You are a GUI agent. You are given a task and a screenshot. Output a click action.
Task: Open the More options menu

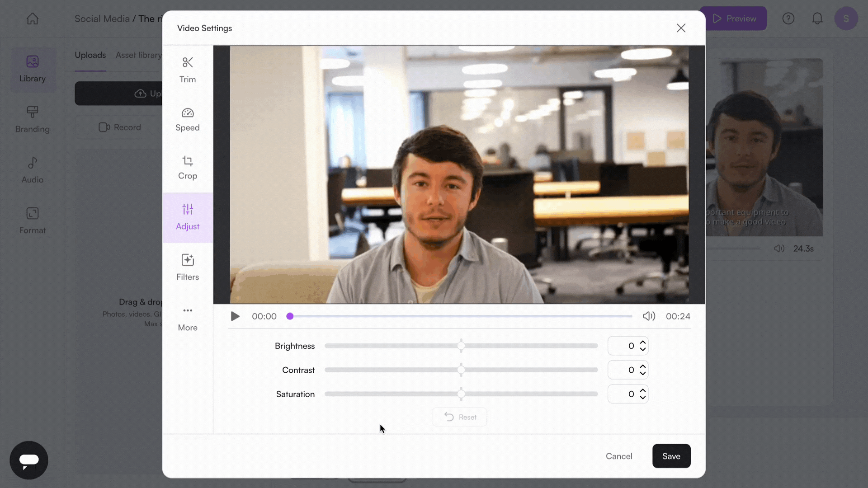coord(188,319)
